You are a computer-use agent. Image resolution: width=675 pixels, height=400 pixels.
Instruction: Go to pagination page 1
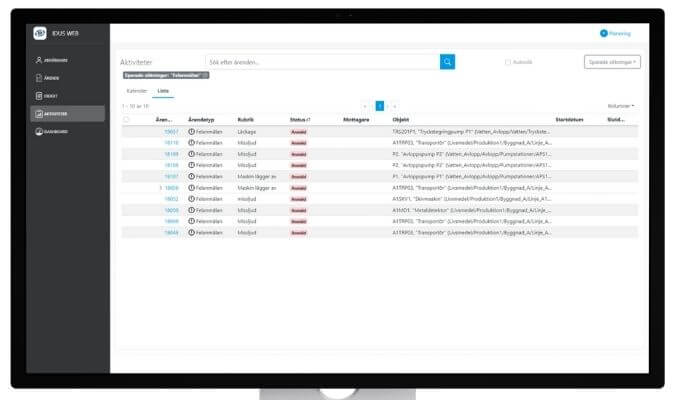[x=380, y=106]
